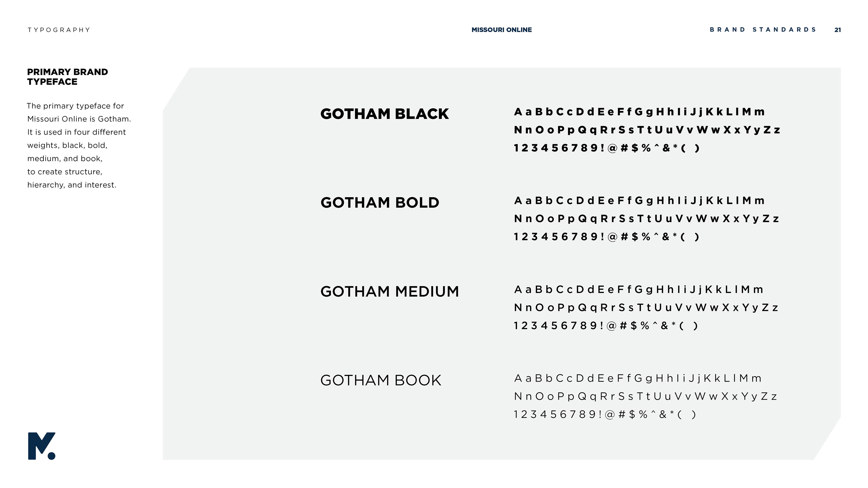Select the GOTHAM MEDIUM font label

tap(390, 291)
